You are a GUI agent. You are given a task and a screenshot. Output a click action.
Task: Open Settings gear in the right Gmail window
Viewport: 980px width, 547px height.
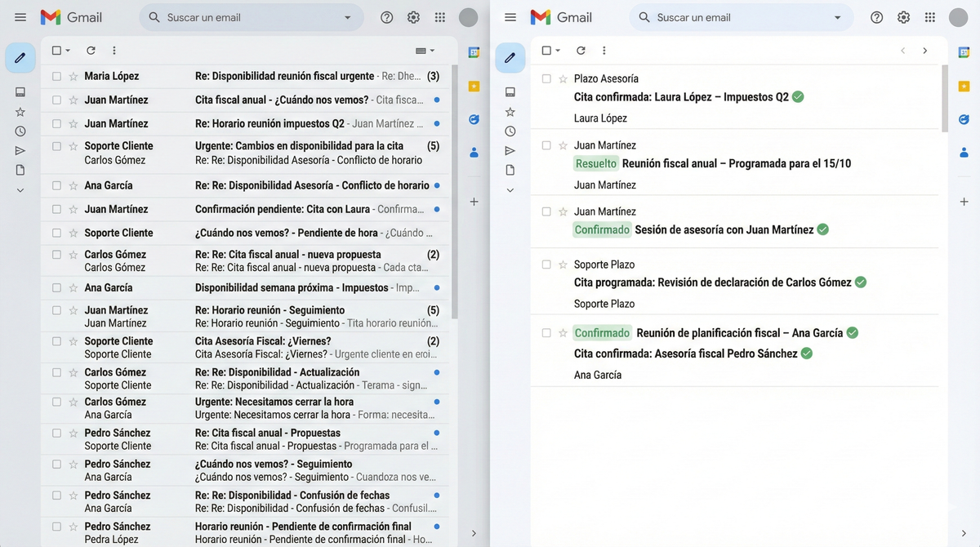pyautogui.click(x=903, y=17)
